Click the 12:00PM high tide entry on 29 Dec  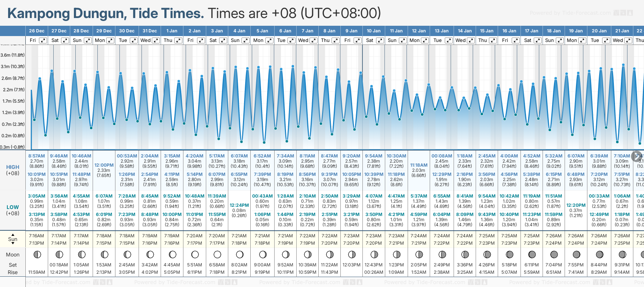click(104, 165)
